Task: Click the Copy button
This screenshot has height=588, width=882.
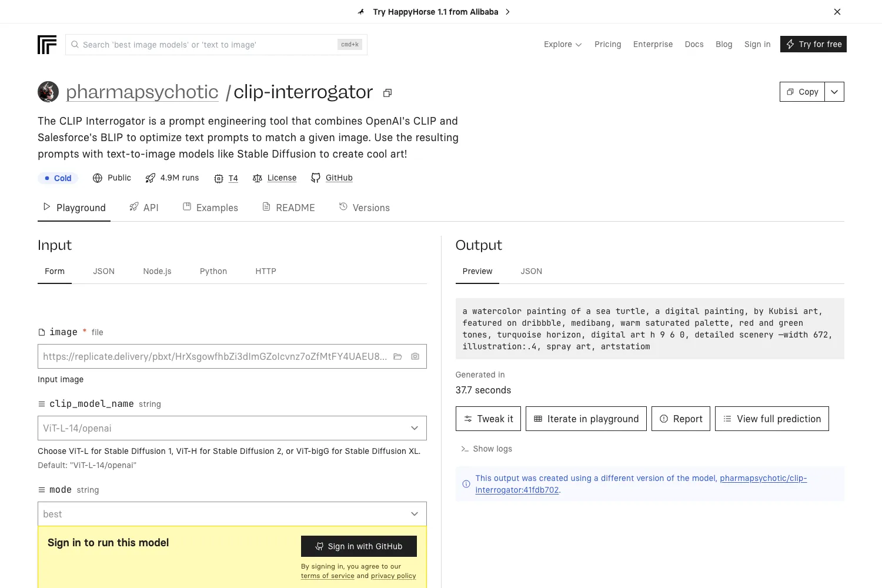Action: 803,92
